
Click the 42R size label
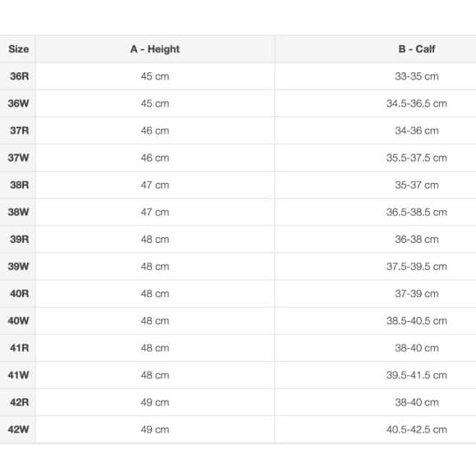click(19, 402)
